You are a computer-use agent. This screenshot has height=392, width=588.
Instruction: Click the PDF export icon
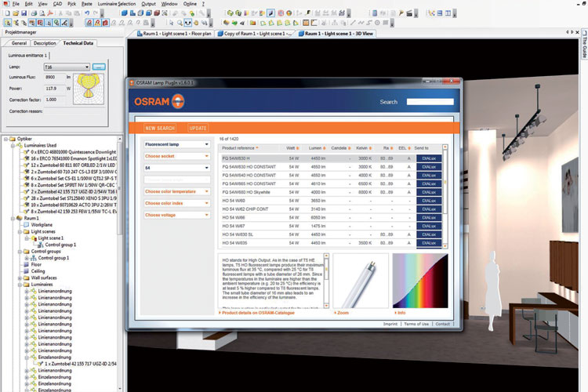coord(50,13)
